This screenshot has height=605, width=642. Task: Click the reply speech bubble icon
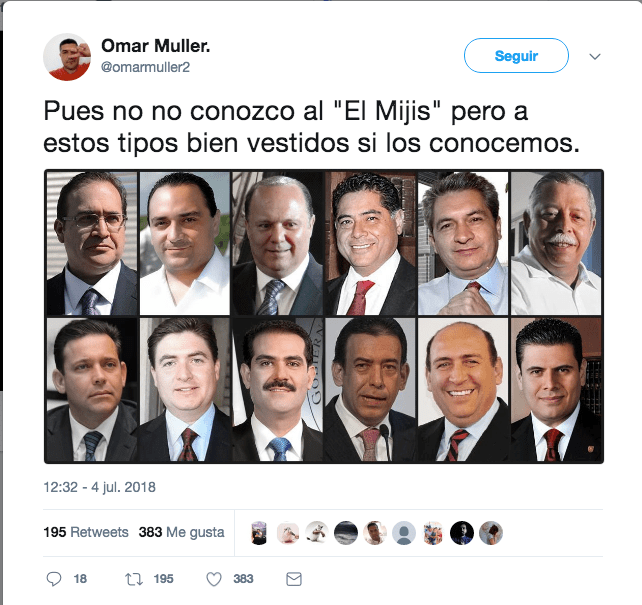54,579
